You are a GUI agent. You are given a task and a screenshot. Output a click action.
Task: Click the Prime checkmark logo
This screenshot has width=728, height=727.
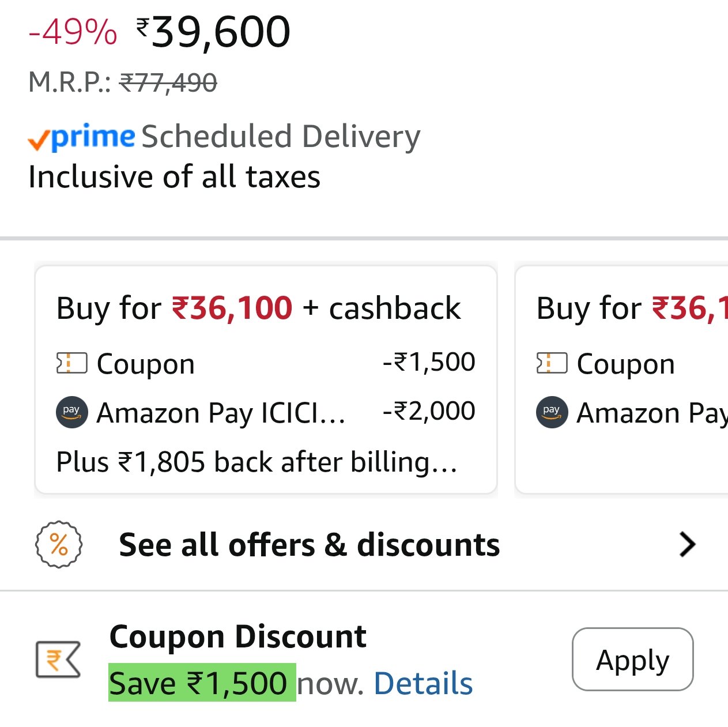coord(81,137)
